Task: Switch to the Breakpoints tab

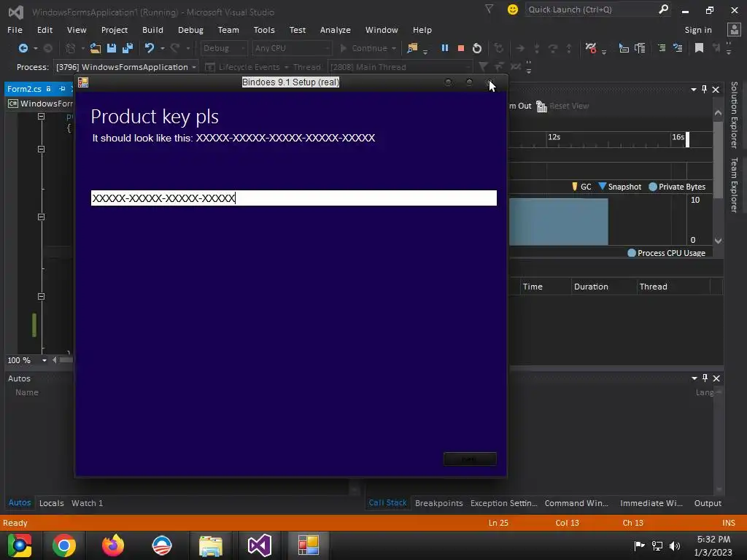Action: [438, 503]
